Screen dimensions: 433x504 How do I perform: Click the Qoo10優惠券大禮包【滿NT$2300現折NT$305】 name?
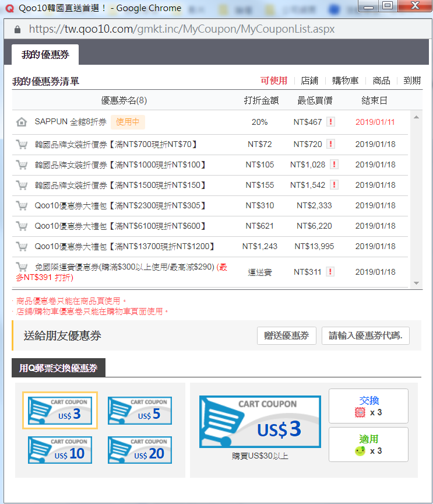[x=120, y=206]
